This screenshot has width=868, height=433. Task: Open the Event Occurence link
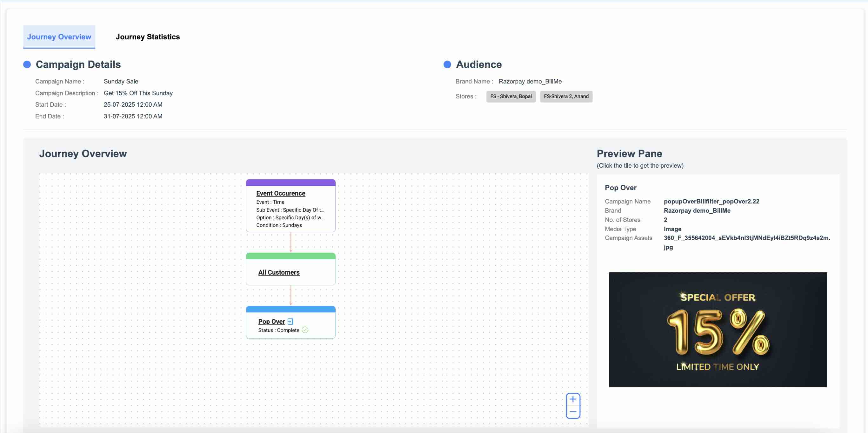[x=281, y=193]
